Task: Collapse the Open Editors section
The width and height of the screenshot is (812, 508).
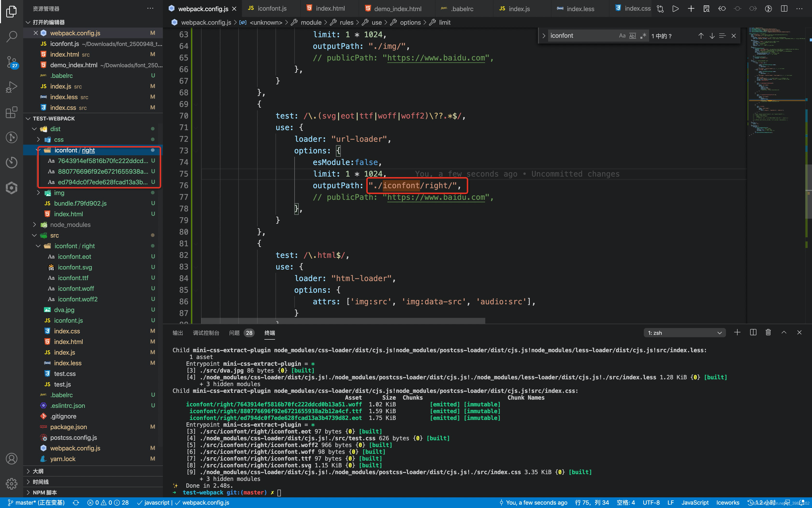Action: (28, 22)
